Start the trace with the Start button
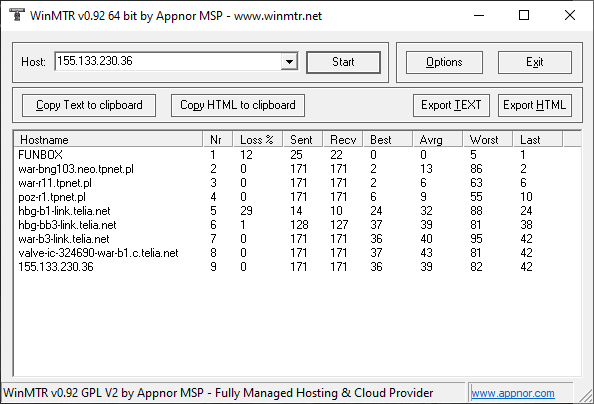Image resolution: width=594 pixels, height=404 pixels. pos(343,62)
